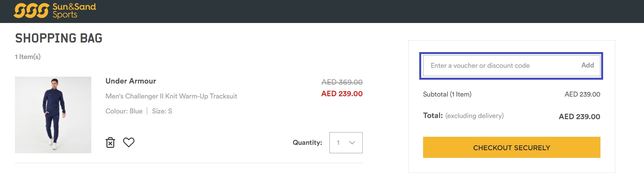Open Men's Challenger II Knit Warm-Up Tracksuit link

click(x=171, y=96)
